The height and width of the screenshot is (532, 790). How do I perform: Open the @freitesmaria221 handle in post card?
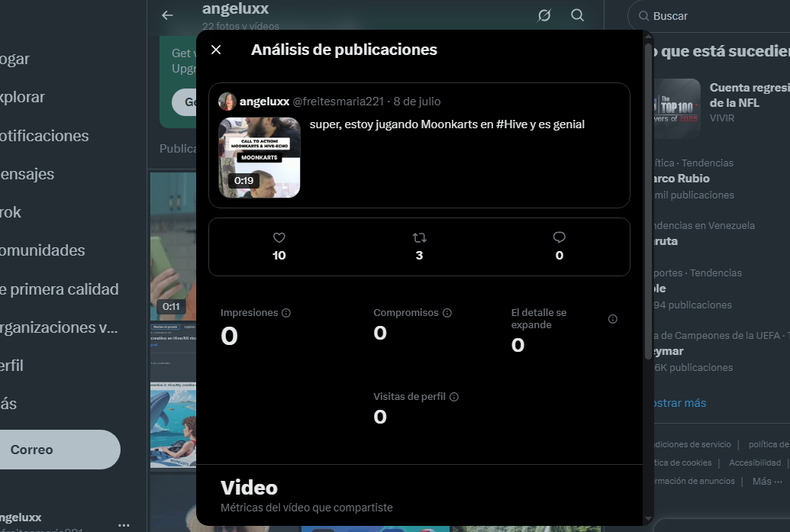click(338, 102)
